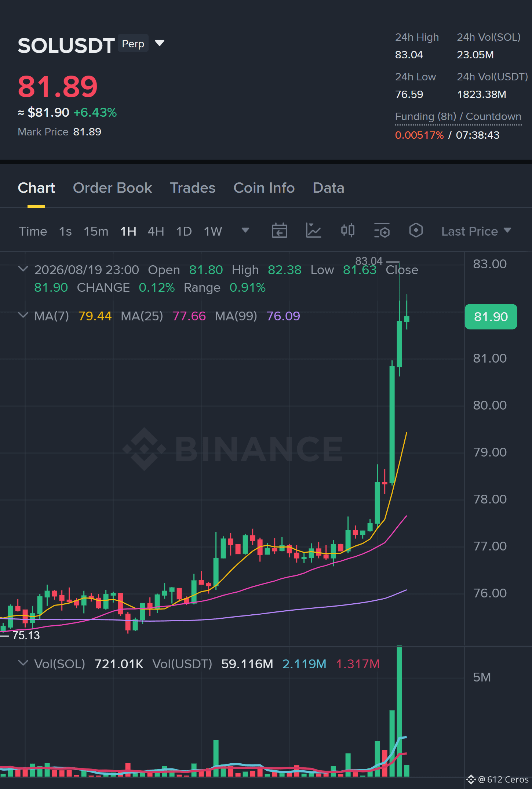The height and width of the screenshot is (789, 532).
Task: Click the MA(25) value 77.66
Action: click(189, 316)
